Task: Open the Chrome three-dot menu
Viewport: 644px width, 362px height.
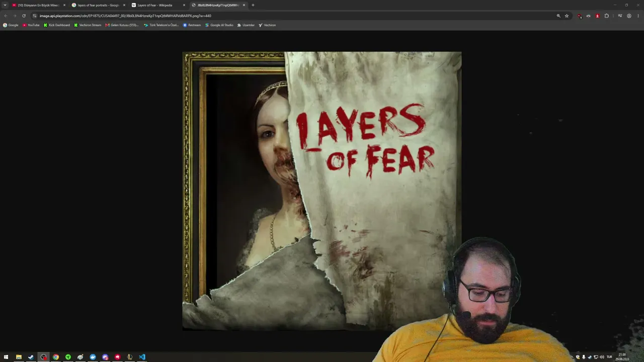Action: pyautogui.click(x=638, y=16)
